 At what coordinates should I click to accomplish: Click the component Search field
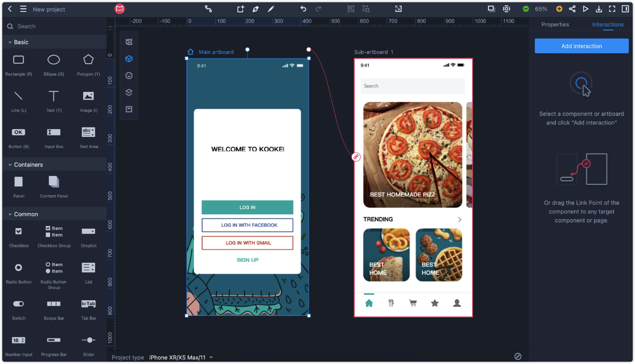tap(55, 26)
